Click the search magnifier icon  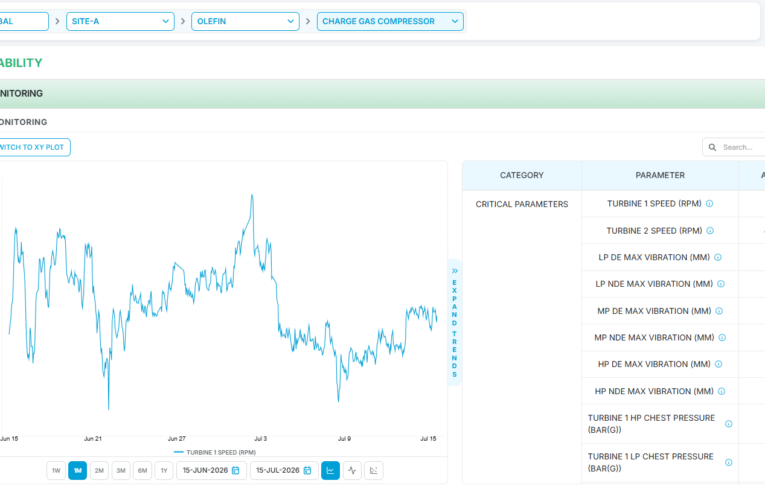712,147
